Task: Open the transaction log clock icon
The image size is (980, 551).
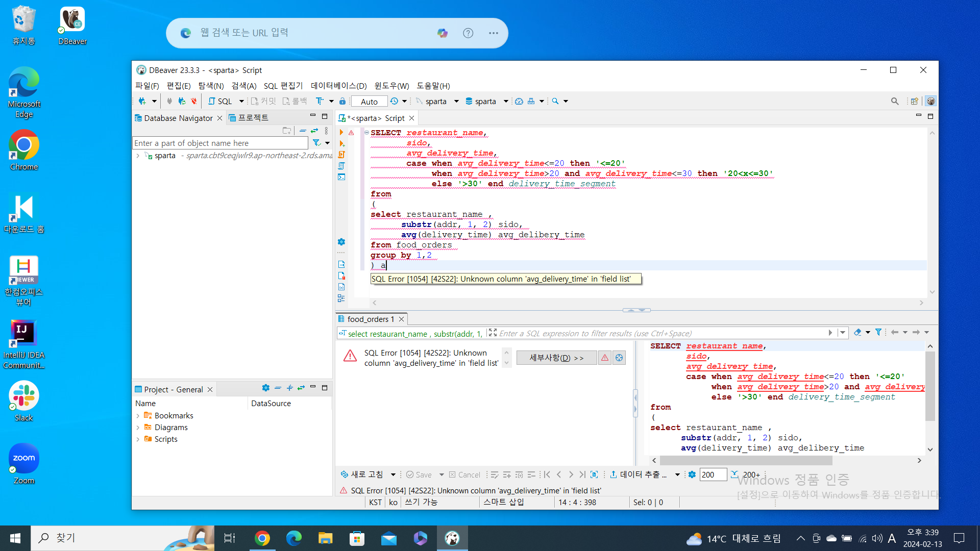Action: [x=394, y=101]
